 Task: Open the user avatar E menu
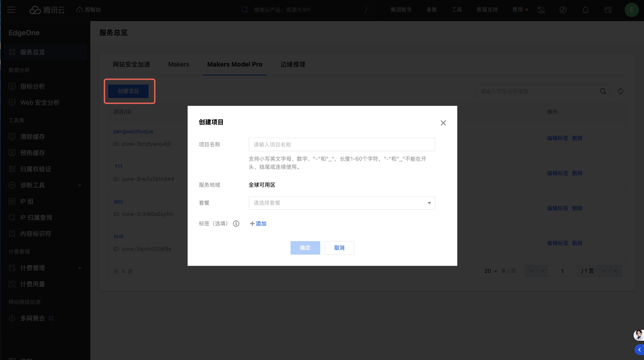click(632, 10)
